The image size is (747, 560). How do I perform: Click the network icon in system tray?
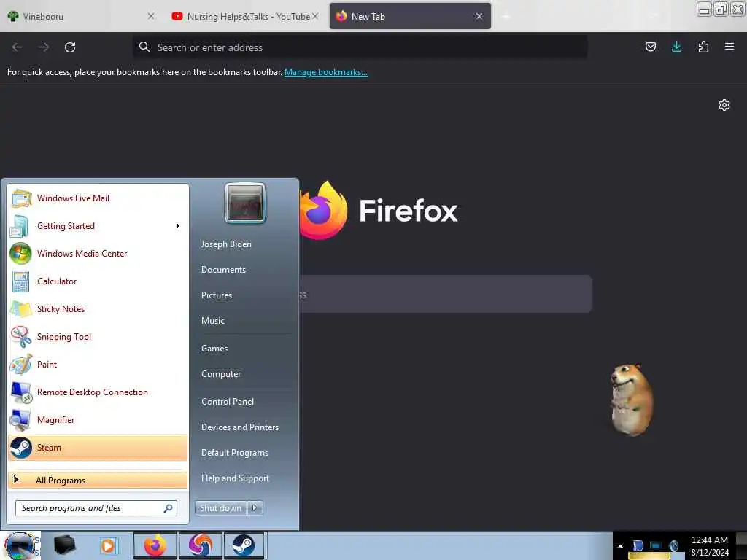[x=656, y=545]
